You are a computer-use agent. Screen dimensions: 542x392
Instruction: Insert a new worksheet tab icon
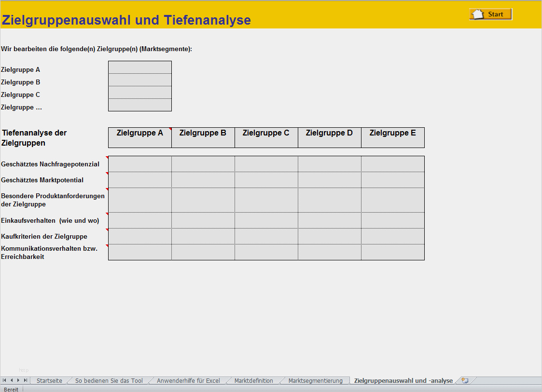click(465, 380)
